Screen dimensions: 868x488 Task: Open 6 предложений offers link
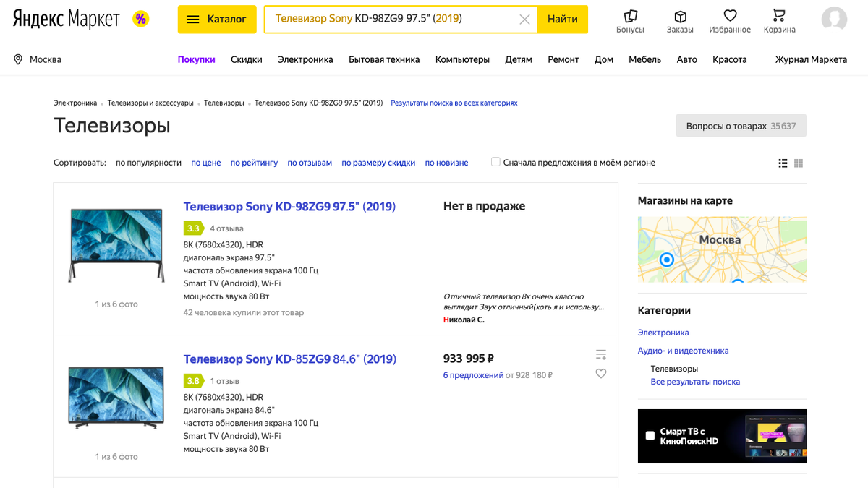click(x=473, y=375)
